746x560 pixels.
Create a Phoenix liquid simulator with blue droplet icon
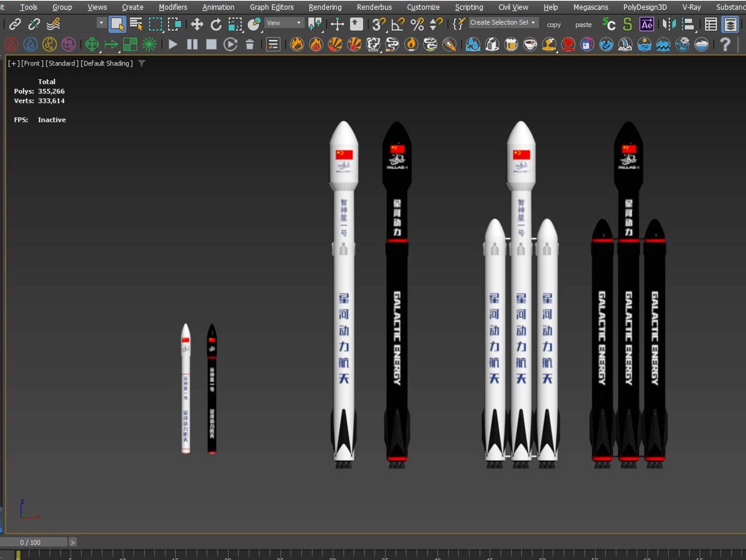coord(31,45)
